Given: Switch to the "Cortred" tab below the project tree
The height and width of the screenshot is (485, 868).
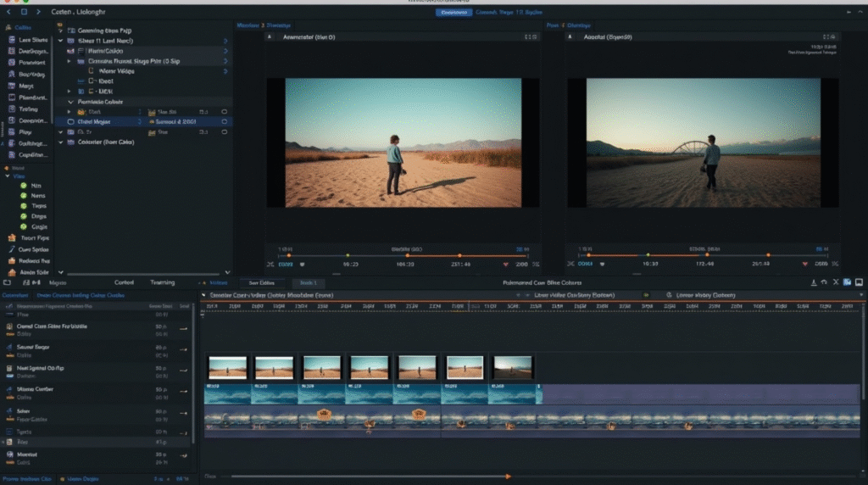Looking at the screenshot, I should [x=124, y=282].
